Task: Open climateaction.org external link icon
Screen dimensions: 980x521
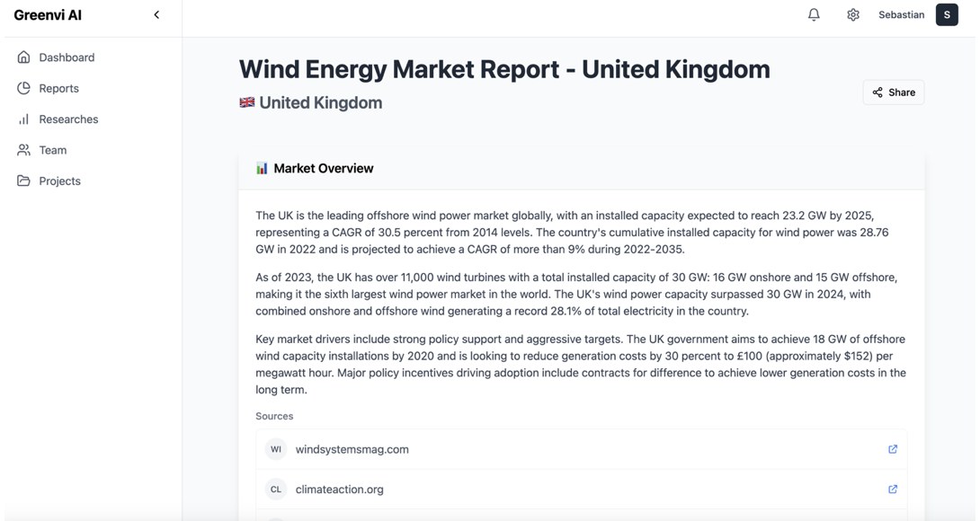Action: [x=893, y=490]
